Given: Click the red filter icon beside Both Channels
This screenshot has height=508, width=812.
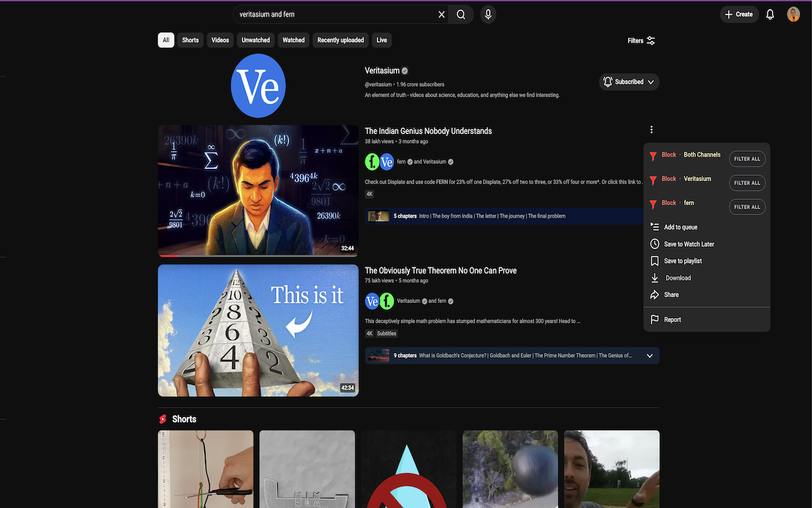Looking at the screenshot, I should (x=653, y=156).
